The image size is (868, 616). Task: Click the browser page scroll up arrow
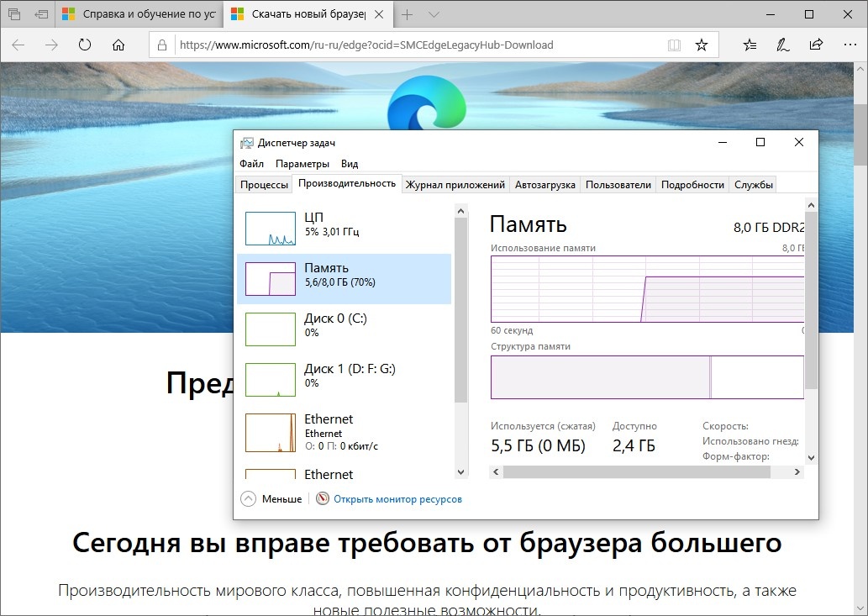click(x=860, y=69)
